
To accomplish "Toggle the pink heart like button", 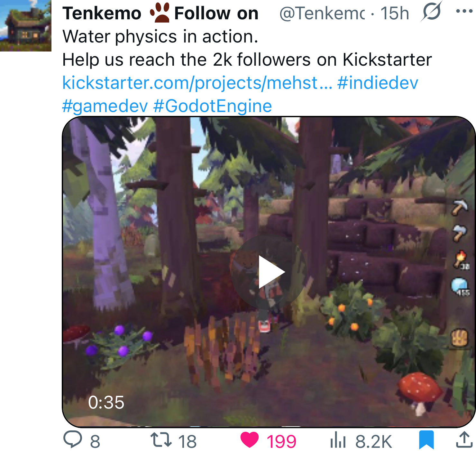I will click(x=250, y=440).
